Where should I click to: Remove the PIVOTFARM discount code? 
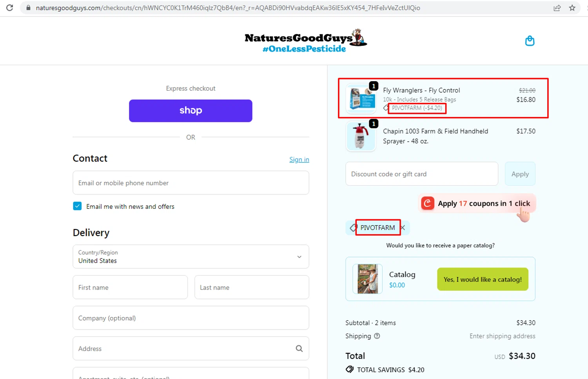click(403, 228)
